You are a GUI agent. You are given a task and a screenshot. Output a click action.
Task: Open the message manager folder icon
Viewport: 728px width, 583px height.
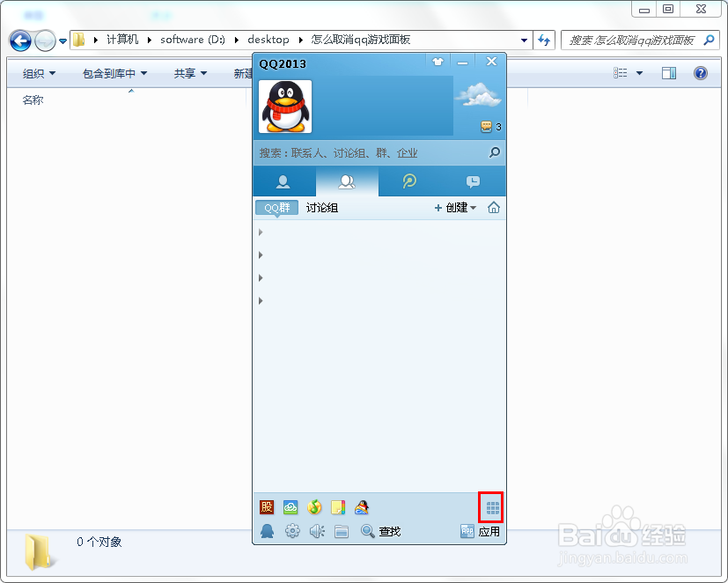341,531
